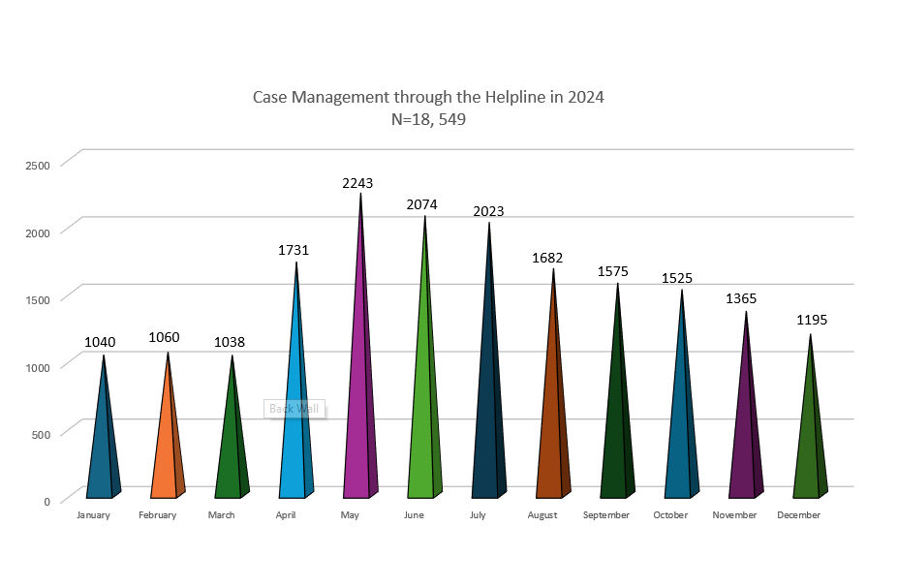
Task: Select the March axis label
Action: (x=222, y=515)
